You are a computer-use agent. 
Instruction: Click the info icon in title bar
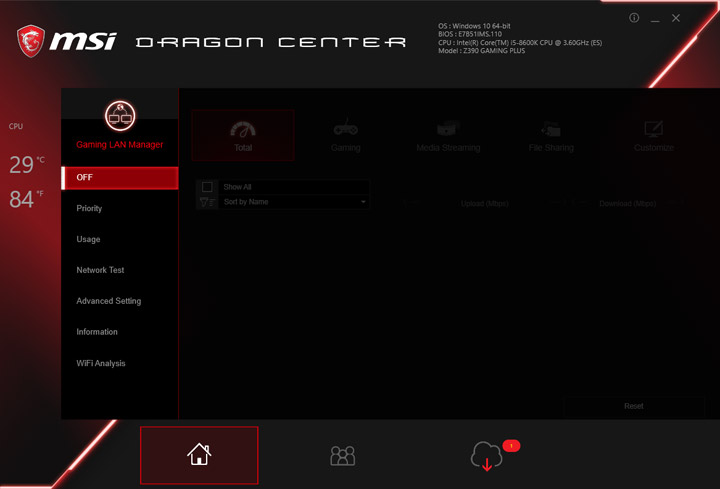(634, 18)
